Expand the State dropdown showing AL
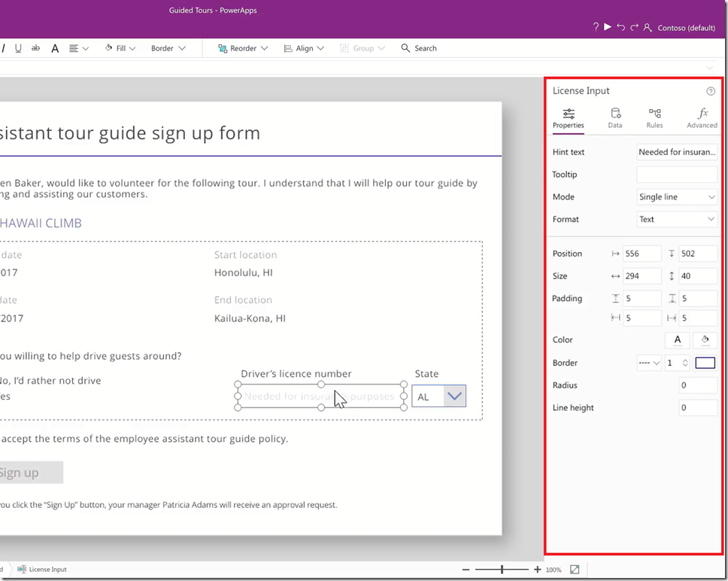 click(454, 396)
